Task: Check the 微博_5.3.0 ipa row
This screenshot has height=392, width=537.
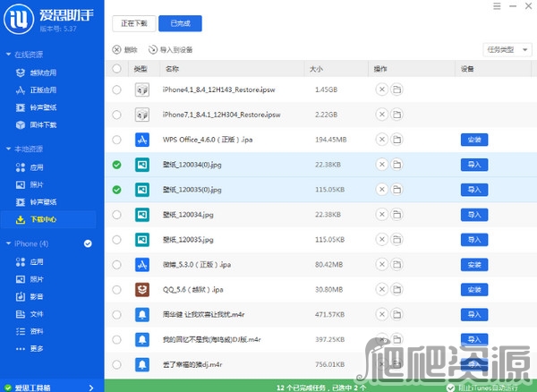Action: tap(116, 265)
